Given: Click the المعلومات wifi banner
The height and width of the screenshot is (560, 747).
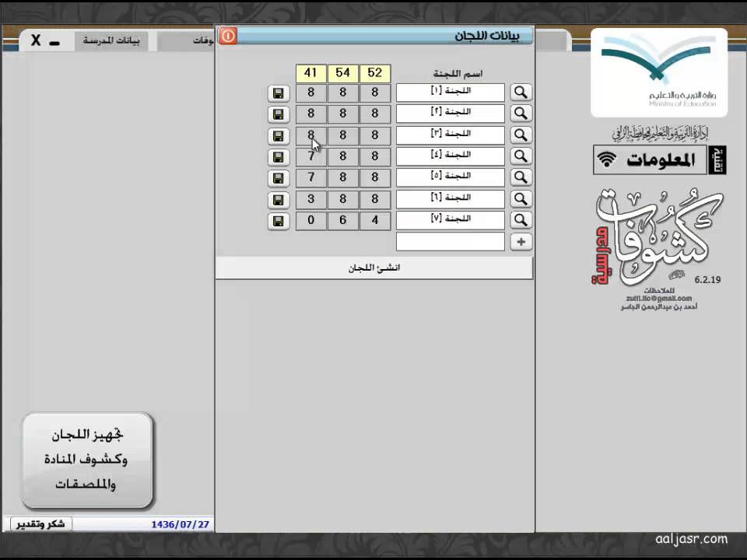Looking at the screenshot, I should 659,160.
